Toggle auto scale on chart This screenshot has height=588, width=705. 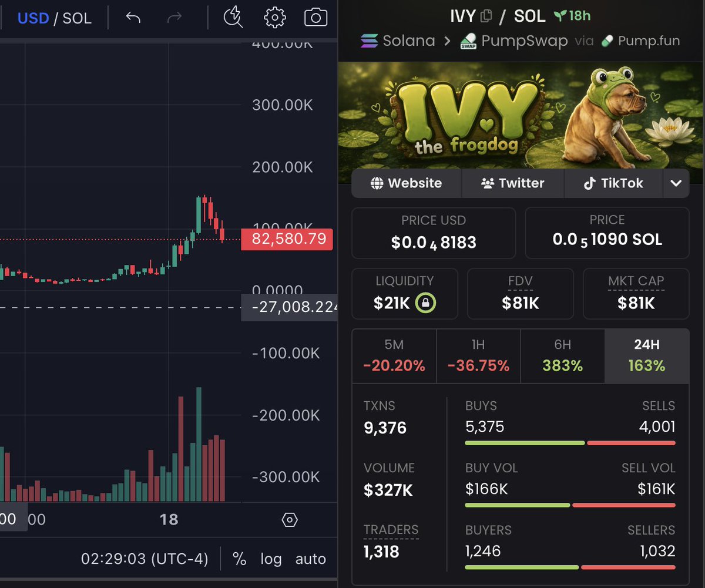[x=310, y=559]
